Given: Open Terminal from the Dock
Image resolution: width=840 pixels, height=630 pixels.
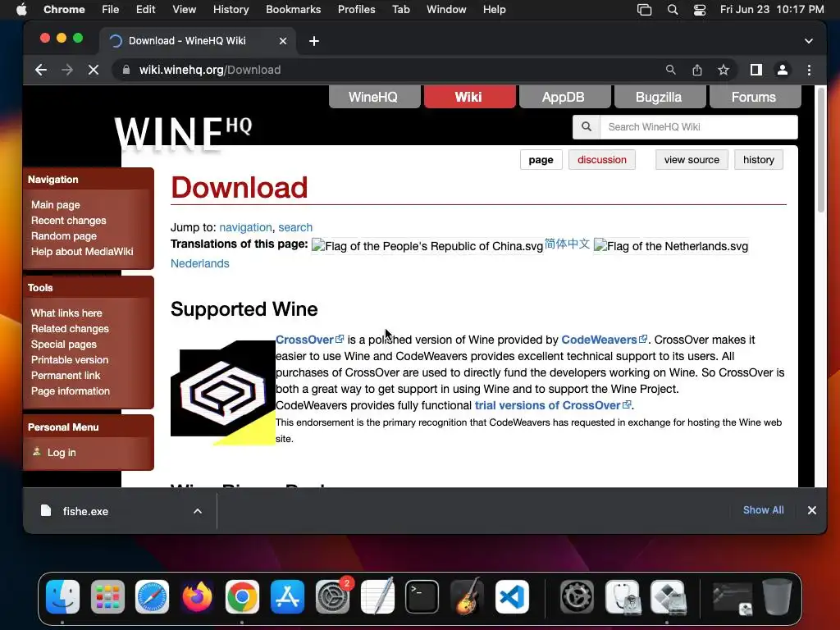Looking at the screenshot, I should [x=422, y=597].
